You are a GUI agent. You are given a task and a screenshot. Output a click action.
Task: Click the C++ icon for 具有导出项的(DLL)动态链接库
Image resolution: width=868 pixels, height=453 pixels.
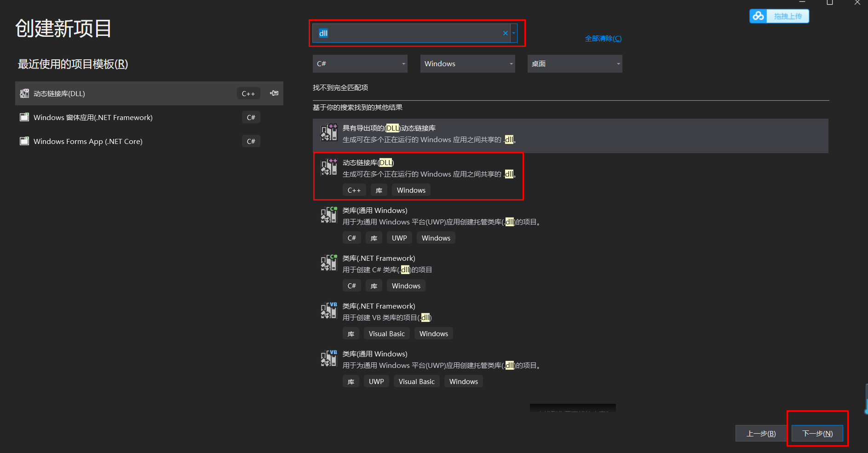pos(329,132)
